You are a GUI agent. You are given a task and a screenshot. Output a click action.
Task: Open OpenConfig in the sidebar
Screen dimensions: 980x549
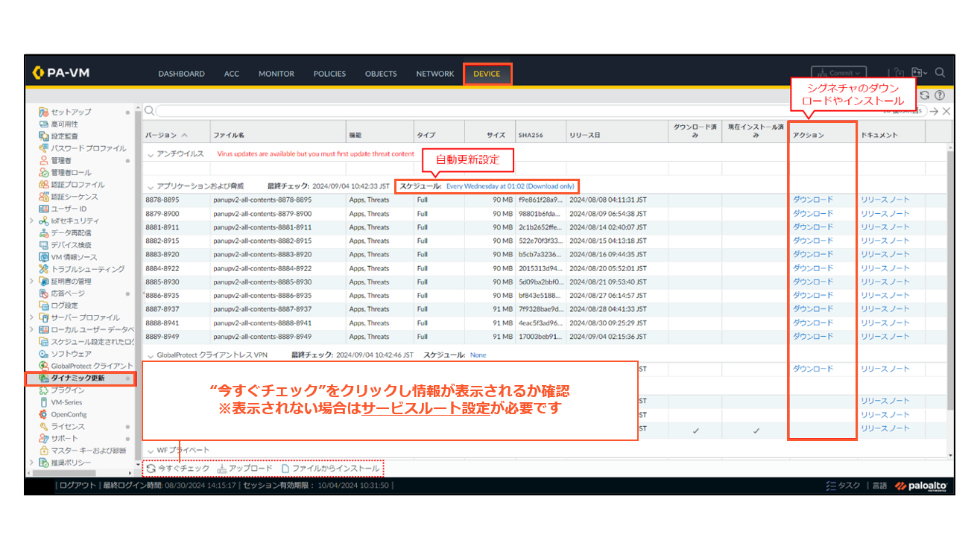tap(68, 414)
